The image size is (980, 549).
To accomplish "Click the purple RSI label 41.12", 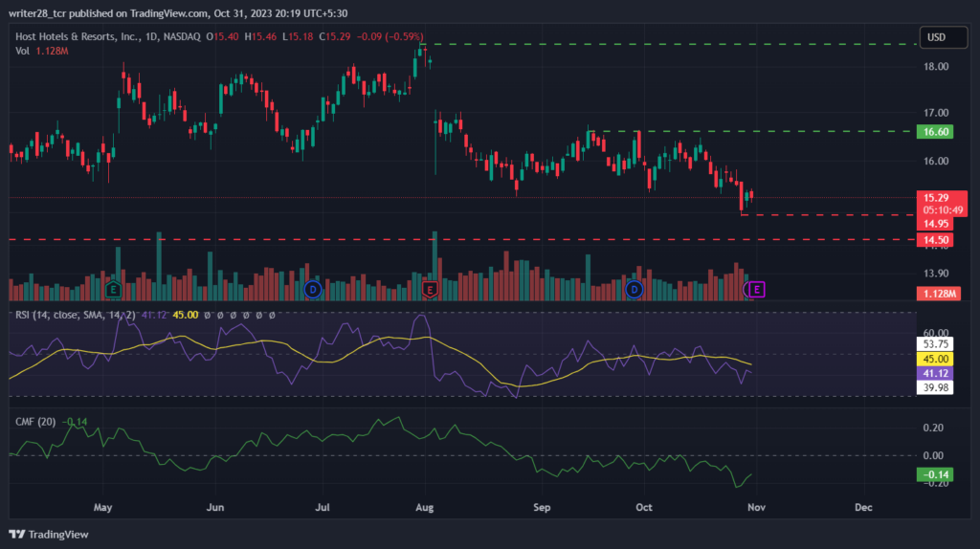I will click(x=935, y=374).
